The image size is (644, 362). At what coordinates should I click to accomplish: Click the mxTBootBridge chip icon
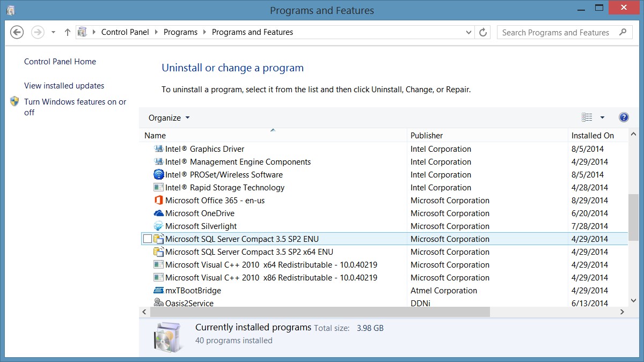[x=158, y=291]
